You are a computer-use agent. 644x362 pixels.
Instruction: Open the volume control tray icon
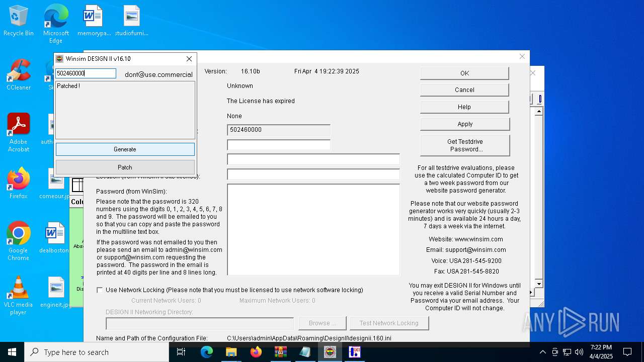(x=579, y=352)
